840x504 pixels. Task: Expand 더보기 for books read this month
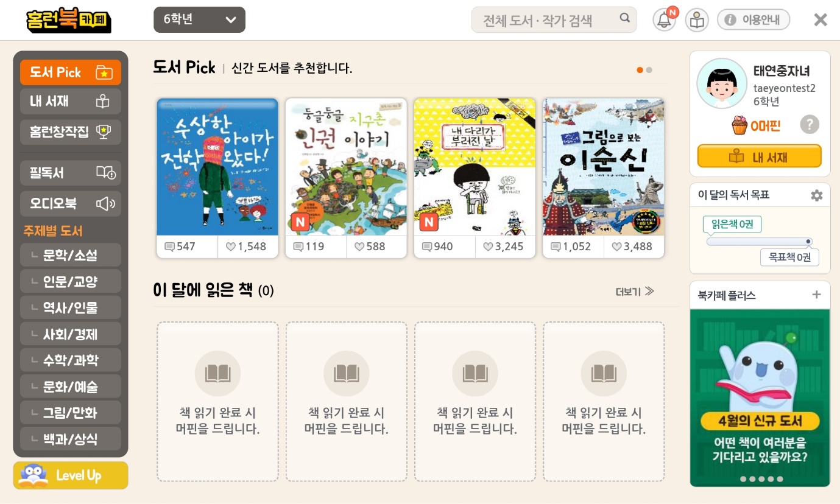click(635, 292)
